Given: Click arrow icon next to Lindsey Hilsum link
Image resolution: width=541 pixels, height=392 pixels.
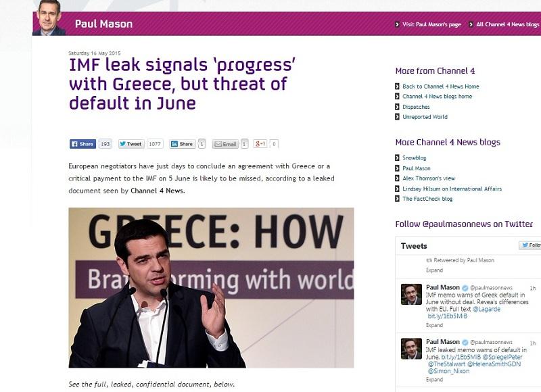Looking at the screenshot, I should pyautogui.click(x=397, y=189).
